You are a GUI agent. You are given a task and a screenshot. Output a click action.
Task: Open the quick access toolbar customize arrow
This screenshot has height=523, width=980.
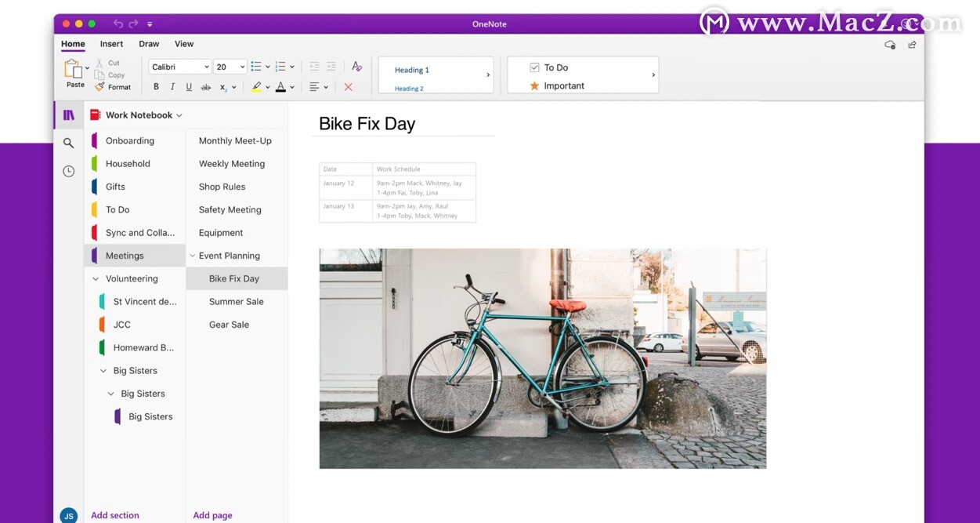(x=150, y=24)
